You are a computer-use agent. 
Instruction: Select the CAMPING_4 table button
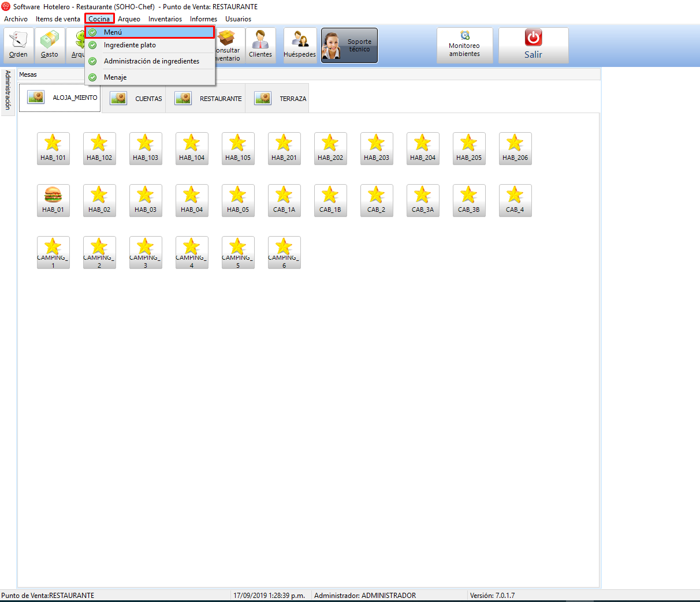pos(192,252)
